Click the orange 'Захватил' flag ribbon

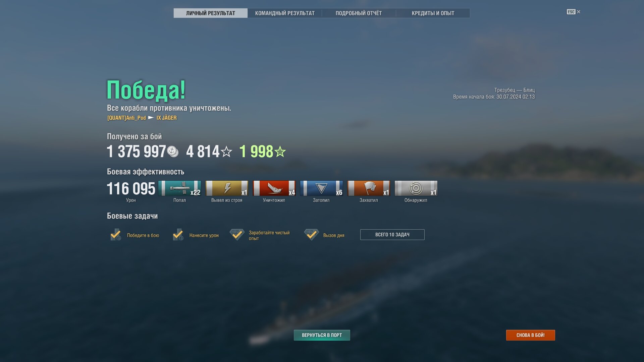pos(369,188)
